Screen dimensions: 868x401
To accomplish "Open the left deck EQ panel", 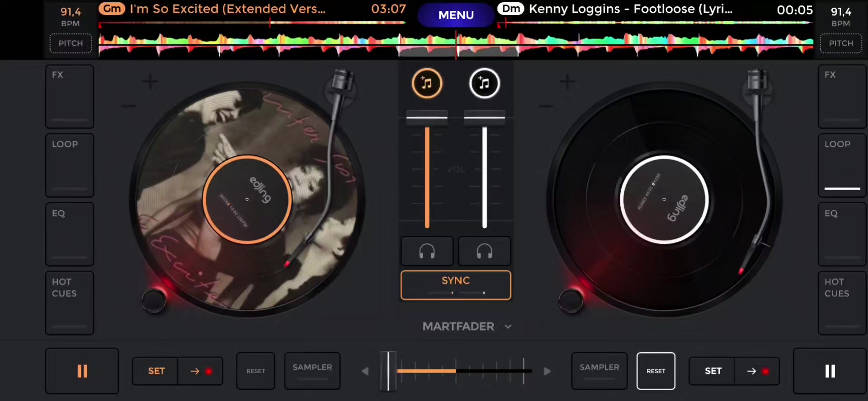I will click(70, 234).
